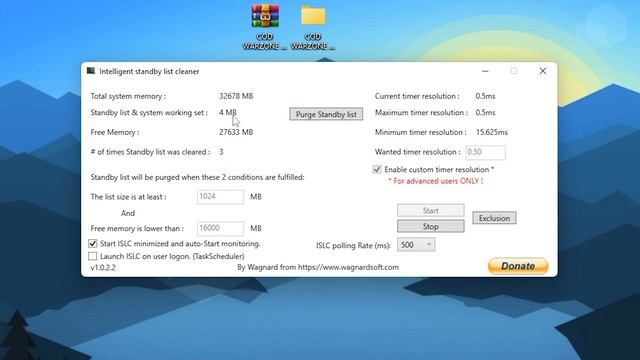Click the version label v1.0.2.2
The image size is (640, 360).
[x=103, y=268]
